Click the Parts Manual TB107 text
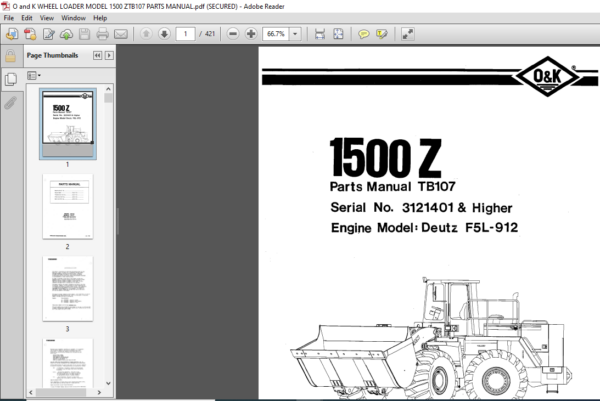The width and height of the screenshot is (600, 401). (393, 187)
